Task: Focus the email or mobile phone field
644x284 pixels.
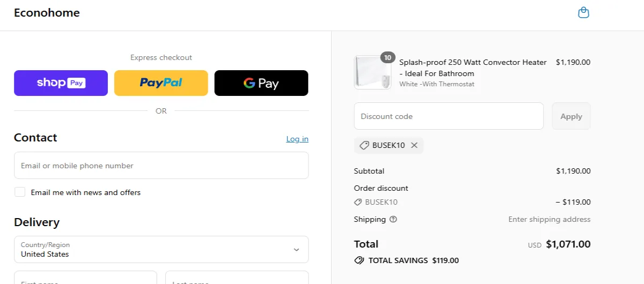Action: click(x=161, y=166)
